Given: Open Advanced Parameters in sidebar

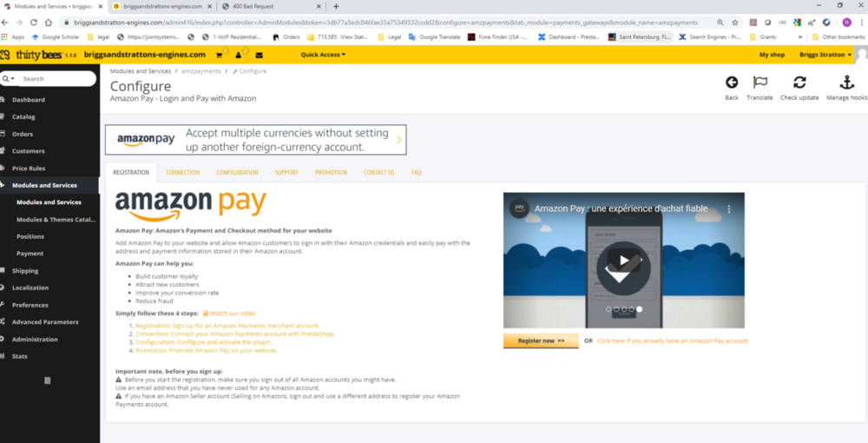Looking at the screenshot, I should coord(45,322).
